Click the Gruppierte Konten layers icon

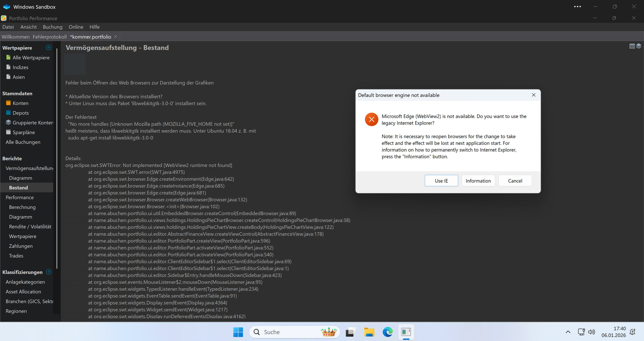click(8, 123)
